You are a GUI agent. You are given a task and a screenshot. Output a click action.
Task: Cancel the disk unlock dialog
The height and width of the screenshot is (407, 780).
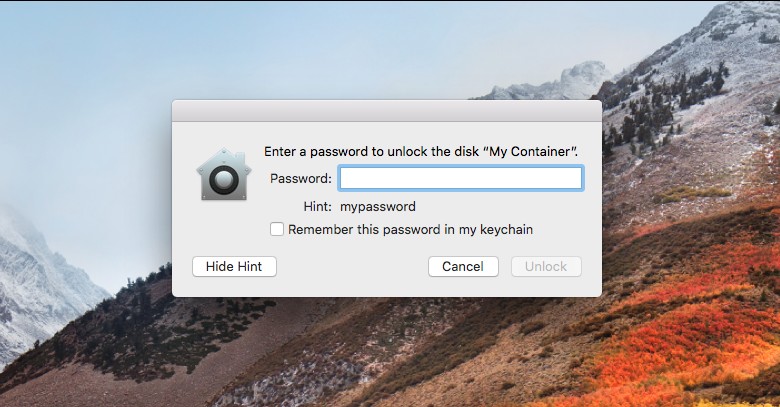(x=463, y=267)
